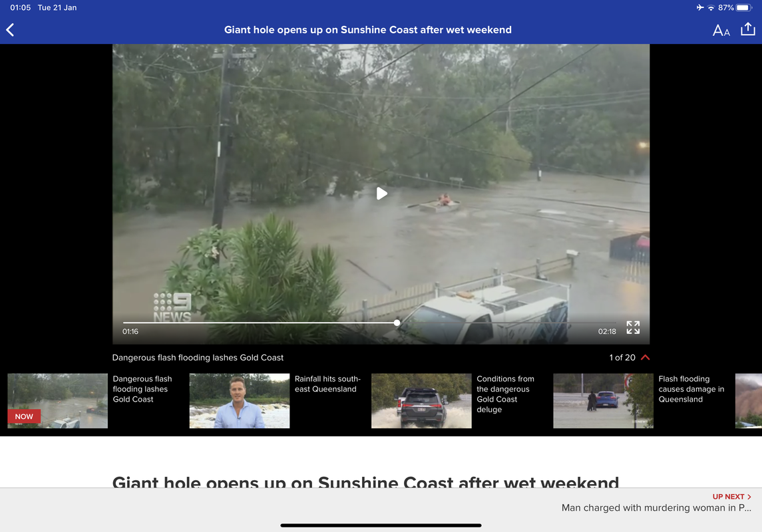Open 'Conditions from the dangerous Gold Coast deluge' thumbnail
The height and width of the screenshot is (532, 762).
(x=421, y=400)
